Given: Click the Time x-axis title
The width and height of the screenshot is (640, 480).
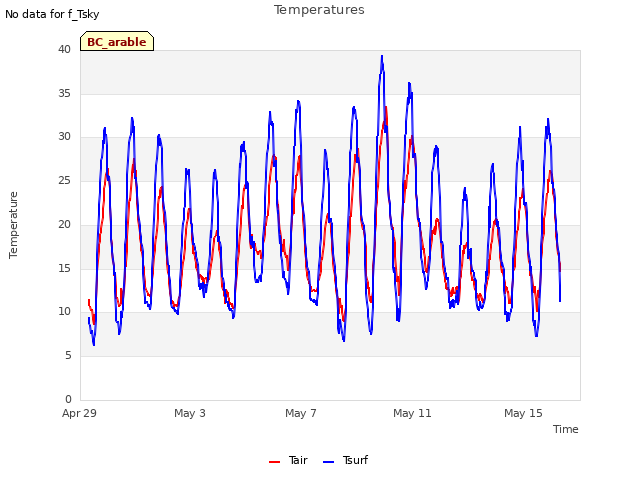Looking at the screenshot, I should click(x=566, y=429).
